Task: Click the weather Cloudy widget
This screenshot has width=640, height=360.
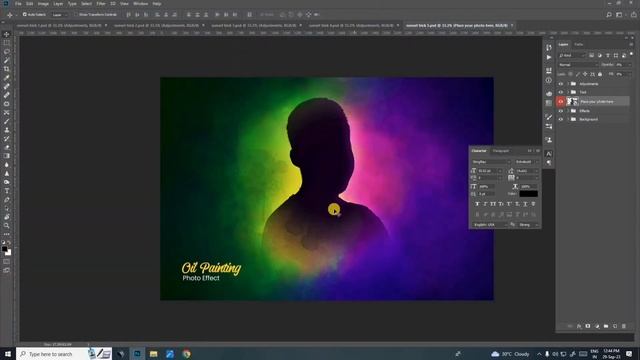Action: (510, 354)
